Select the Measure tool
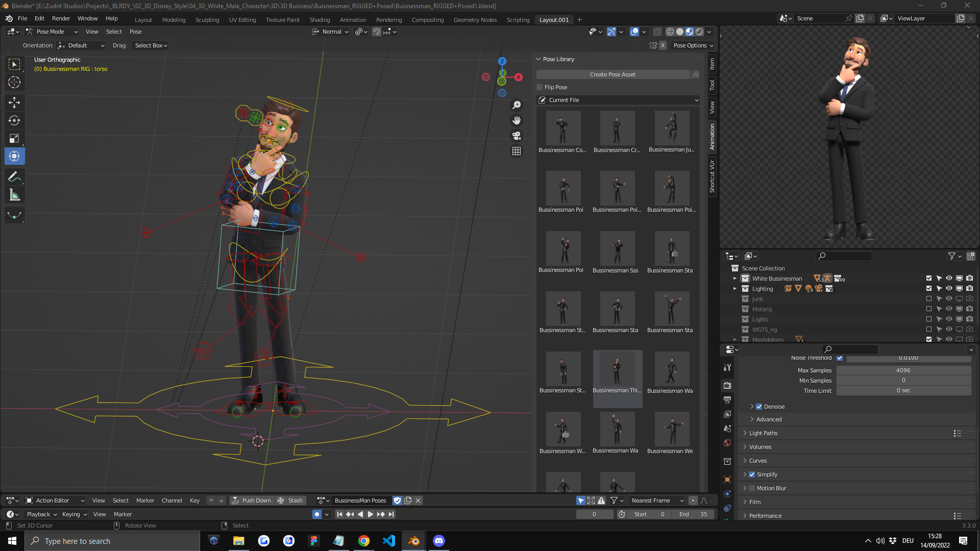This screenshot has height=551, width=980. [14, 195]
